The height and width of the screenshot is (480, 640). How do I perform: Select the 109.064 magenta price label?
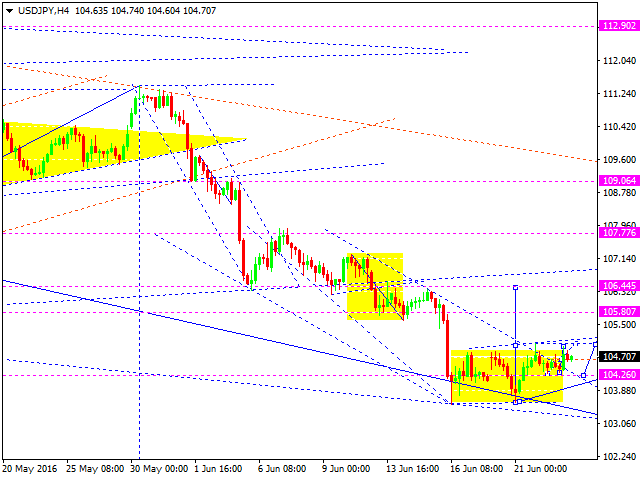619,181
